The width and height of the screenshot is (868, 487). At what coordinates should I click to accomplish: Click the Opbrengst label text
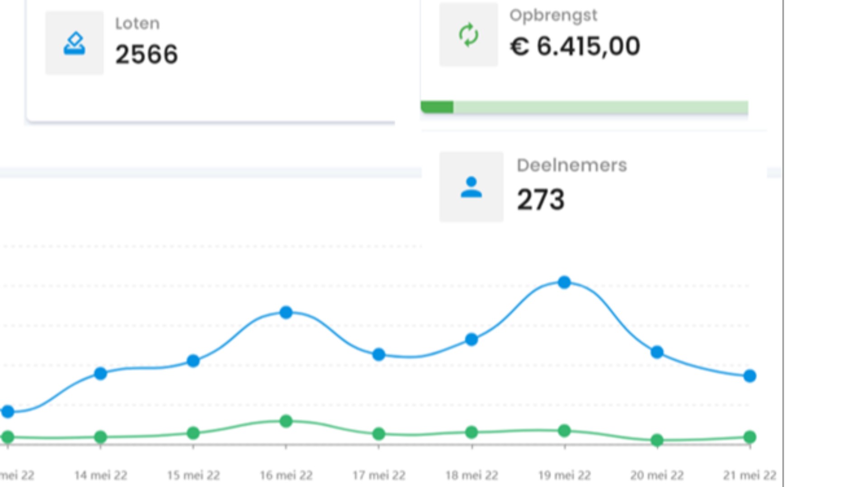(553, 16)
